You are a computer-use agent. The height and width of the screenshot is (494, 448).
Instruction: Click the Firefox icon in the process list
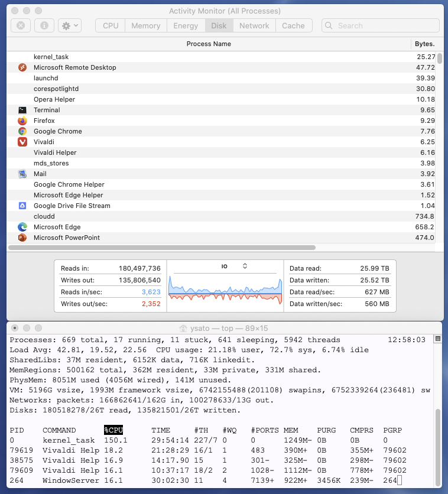click(x=22, y=121)
